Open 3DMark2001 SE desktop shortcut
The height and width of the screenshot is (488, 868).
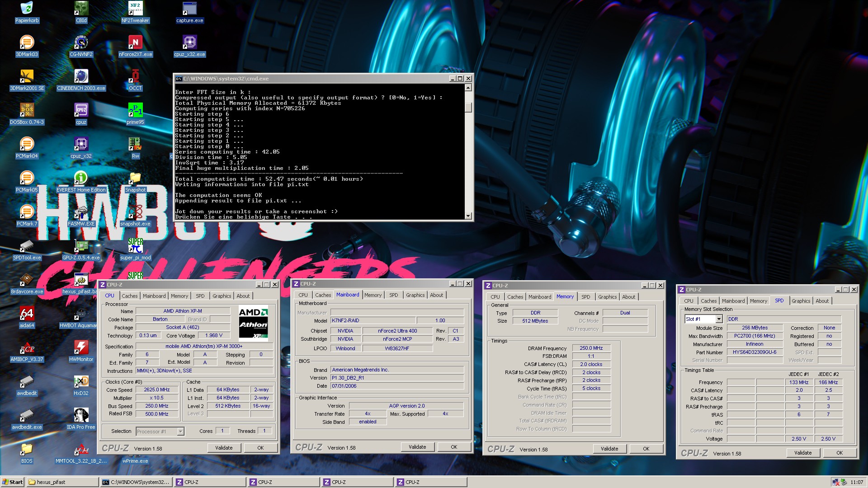point(27,80)
